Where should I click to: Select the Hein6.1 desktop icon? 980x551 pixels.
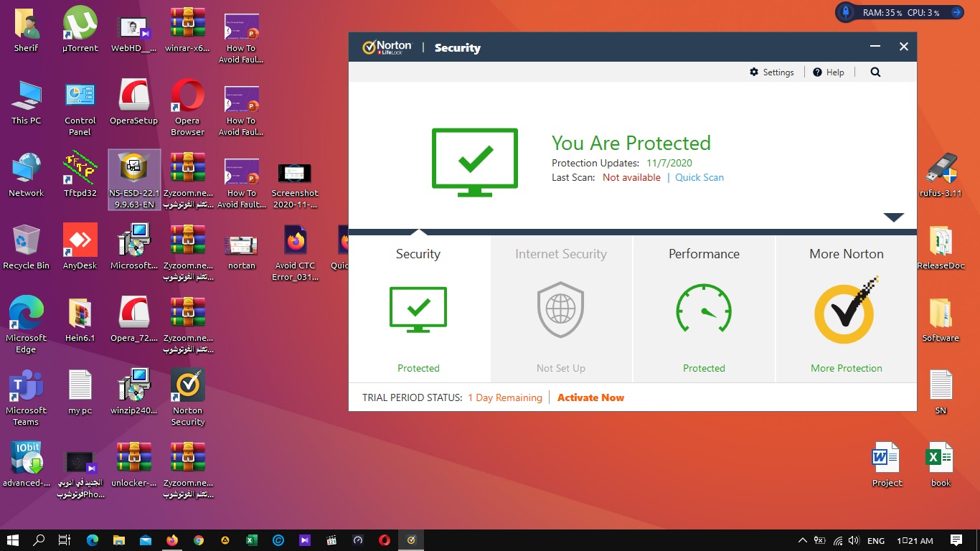click(x=80, y=319)
